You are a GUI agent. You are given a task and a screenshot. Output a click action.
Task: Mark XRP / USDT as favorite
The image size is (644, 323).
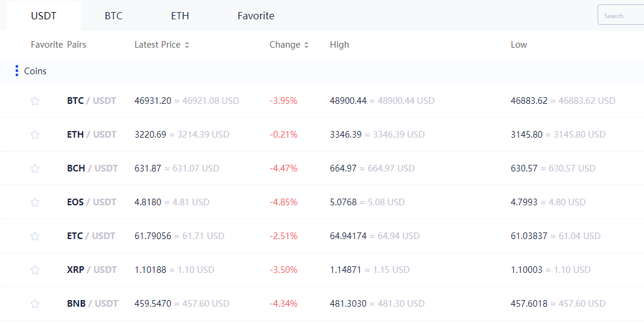tap(35, 270)
